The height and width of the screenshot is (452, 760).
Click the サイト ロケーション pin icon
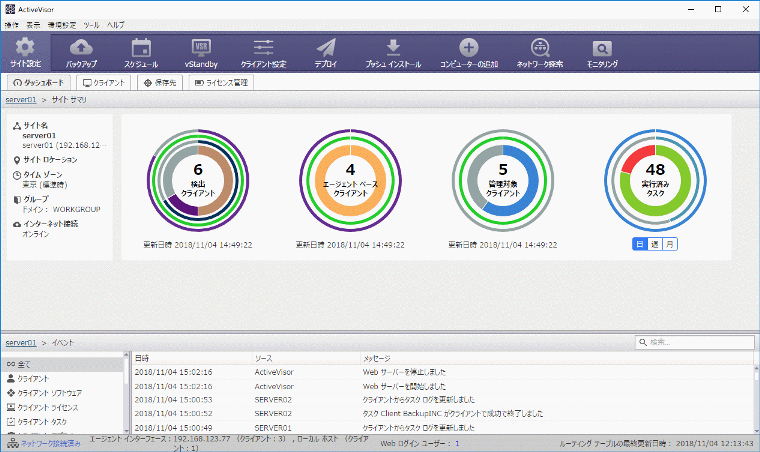[x=16, y=160]
